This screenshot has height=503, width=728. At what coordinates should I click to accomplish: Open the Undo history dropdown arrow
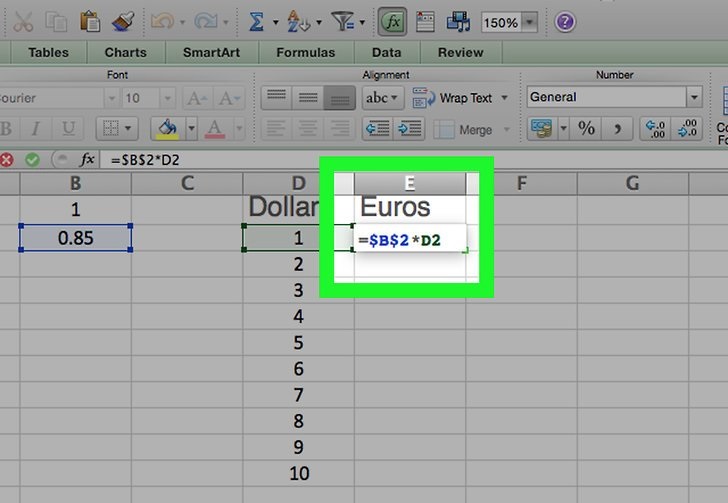pos(182,22)
